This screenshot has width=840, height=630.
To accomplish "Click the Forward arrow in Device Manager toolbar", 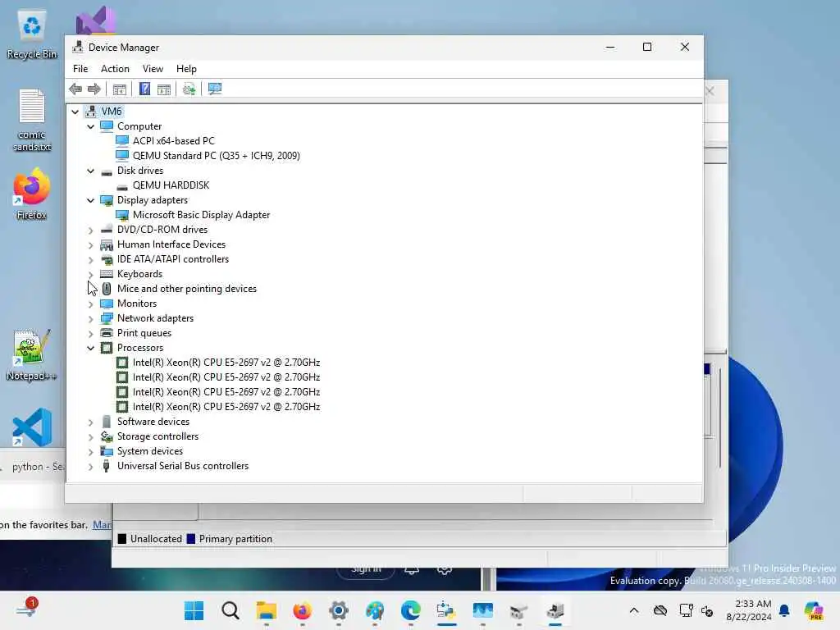I will pyautogui.click(x=94, y=89).
